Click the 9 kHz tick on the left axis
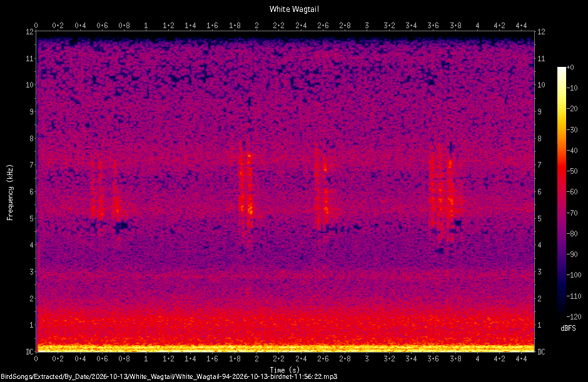This screenshot has height=382, width=588. (31, 112)
